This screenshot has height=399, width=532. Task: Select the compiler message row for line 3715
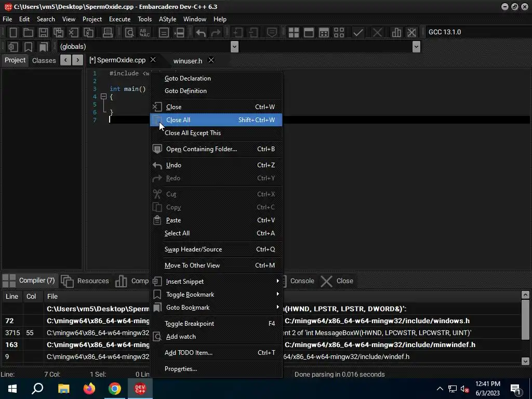coord(261,333)
